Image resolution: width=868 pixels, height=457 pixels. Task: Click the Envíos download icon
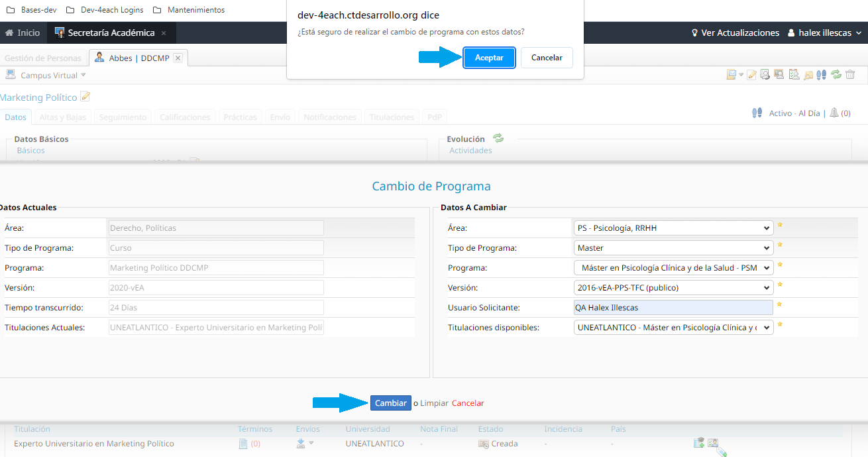click(301, 443)
